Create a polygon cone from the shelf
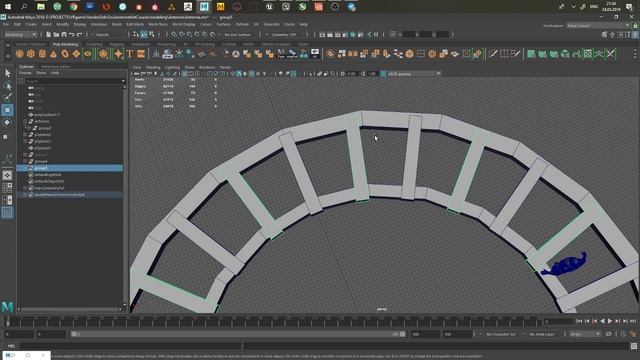The height and width of the screenshot is (360, 640). tap(53, 54)
